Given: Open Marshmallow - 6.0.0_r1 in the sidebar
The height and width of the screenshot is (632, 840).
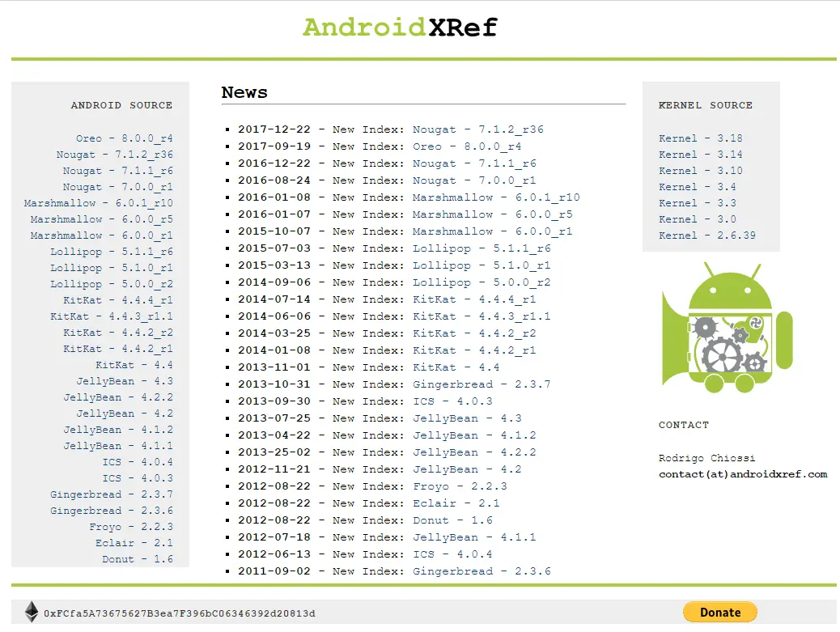Looking at the screenshot, I should [x=102, y=235].
